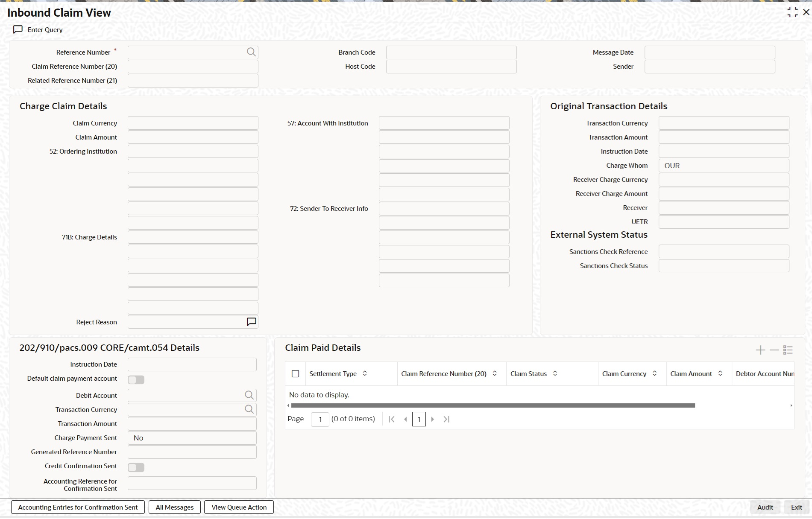Click the Audit button
The height and width of the screenshot is (519, 812).
click(x=765, y=507)
